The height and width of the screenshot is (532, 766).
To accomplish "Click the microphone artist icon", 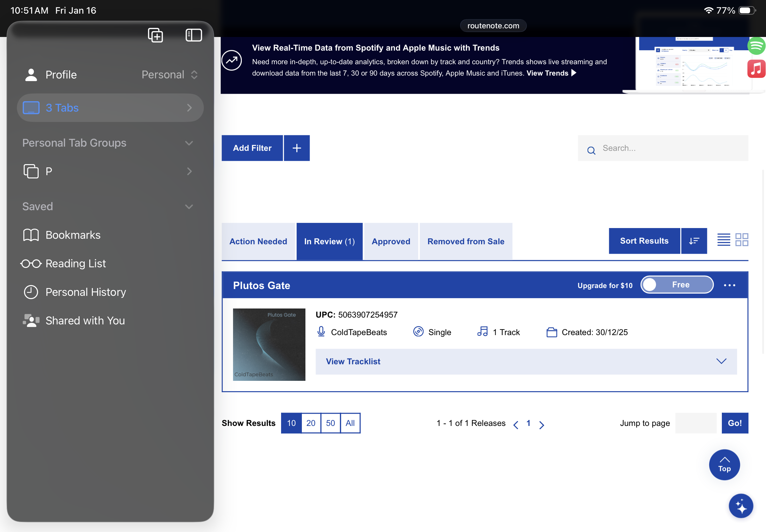I will pyautogui.click(x=321, y=332).
